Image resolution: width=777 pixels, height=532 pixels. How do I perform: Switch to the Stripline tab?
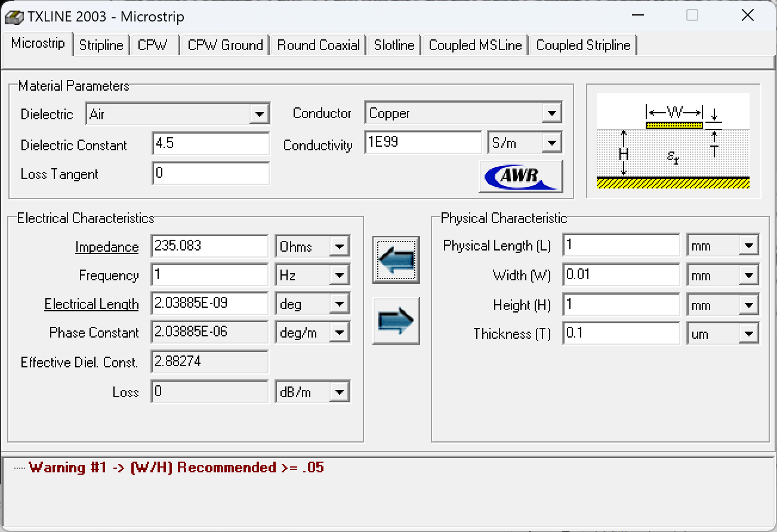(101, 45)
